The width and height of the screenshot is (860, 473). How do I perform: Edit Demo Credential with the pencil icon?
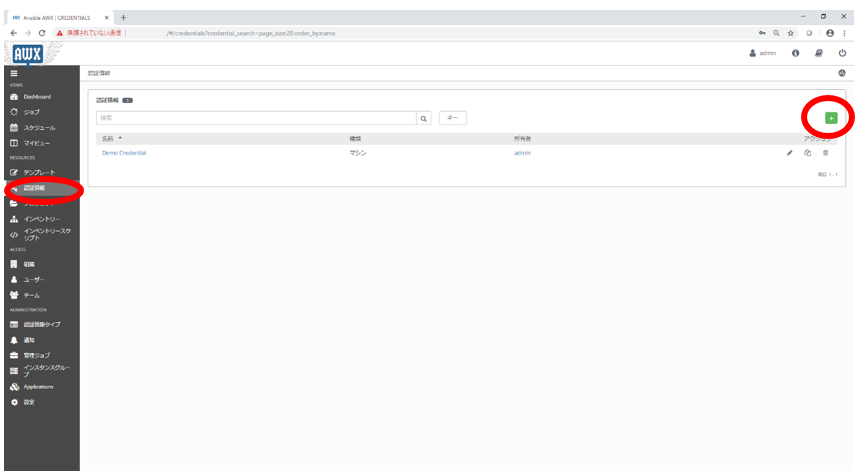789,153
